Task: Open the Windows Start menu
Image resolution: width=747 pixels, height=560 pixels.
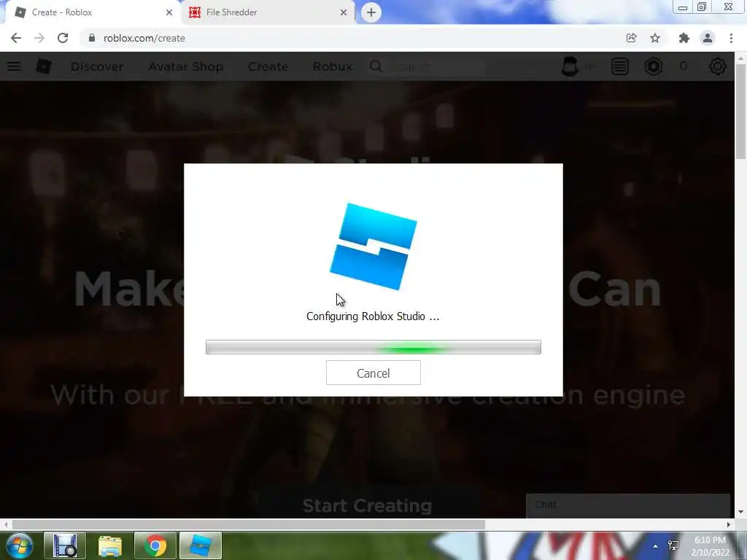Action: (x=18, y=545)
